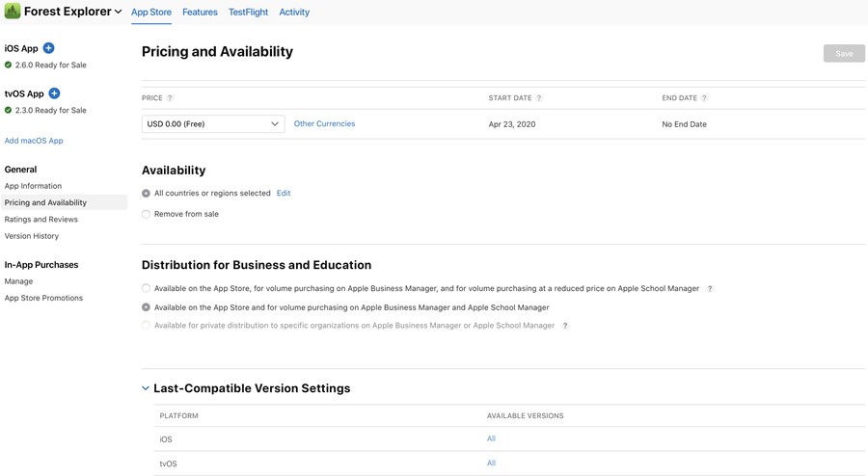The width and height of the screenshot is (868, 476).
Task: Click the Forest Explorer app icon
Action: point(13,11)
